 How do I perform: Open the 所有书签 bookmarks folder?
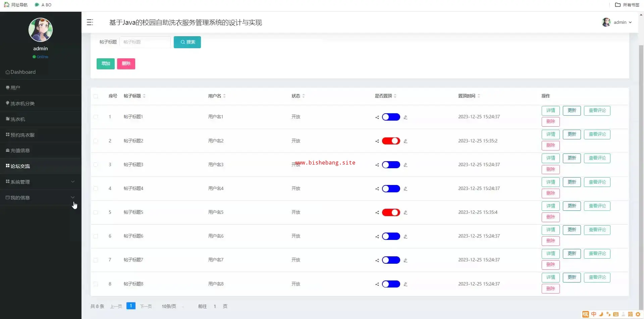(x=627, y=5)
